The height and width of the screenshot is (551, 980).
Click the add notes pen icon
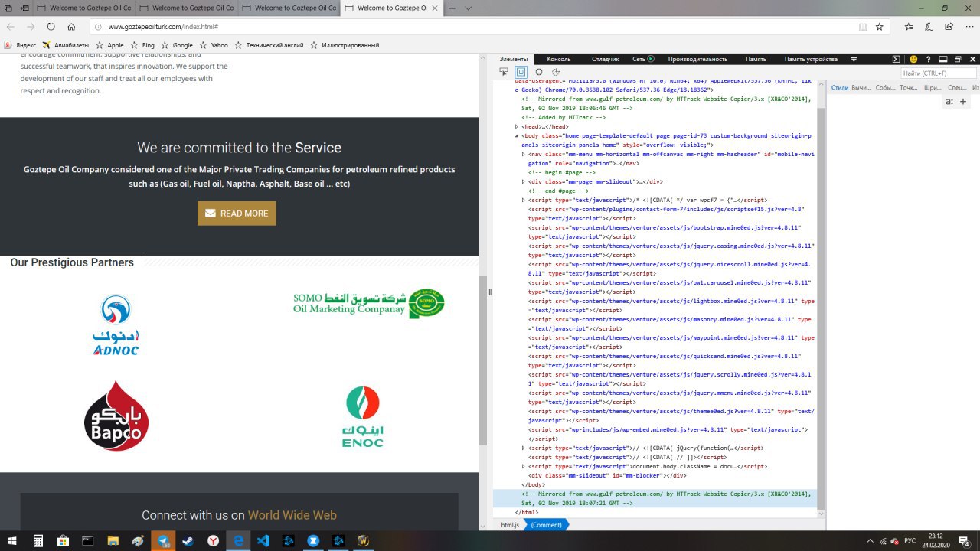pyautogui.click(x=928, y=26)
